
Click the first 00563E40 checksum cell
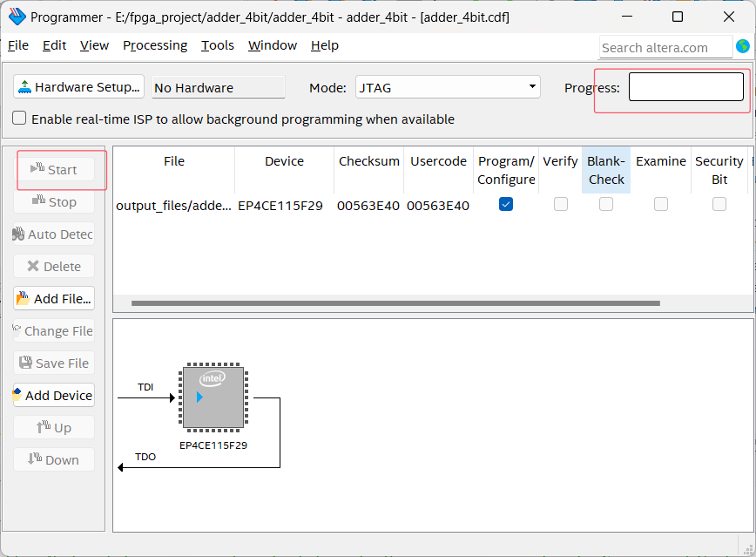tap(368, 206)
